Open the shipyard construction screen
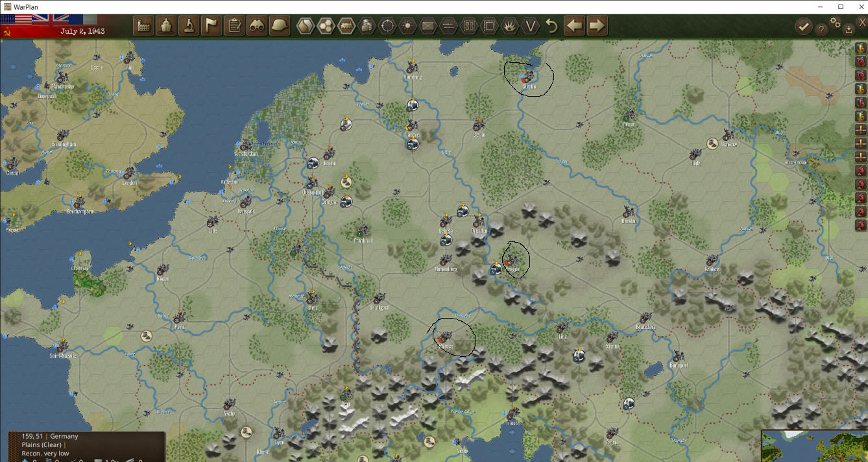This screenshot has width=868, height=462. pyautogui.click(x=165, y=26)
